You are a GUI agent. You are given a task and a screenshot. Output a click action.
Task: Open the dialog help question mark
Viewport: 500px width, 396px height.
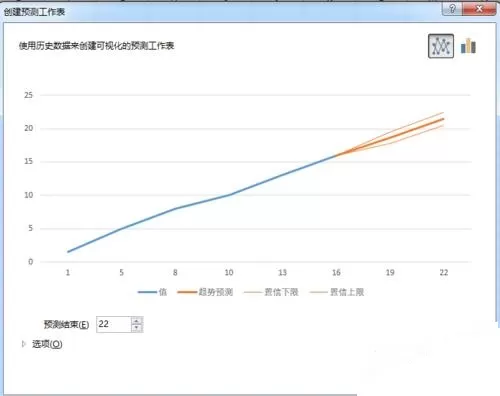[452, 9]
